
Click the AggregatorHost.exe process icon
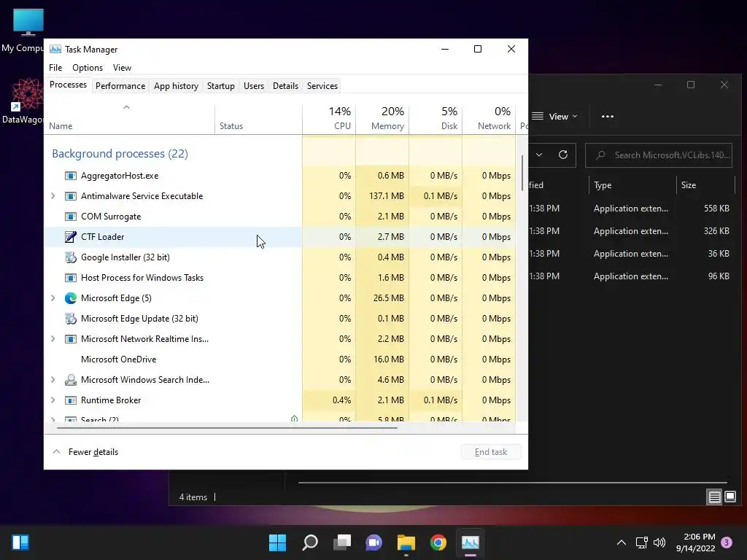click(x=71, y=176)
